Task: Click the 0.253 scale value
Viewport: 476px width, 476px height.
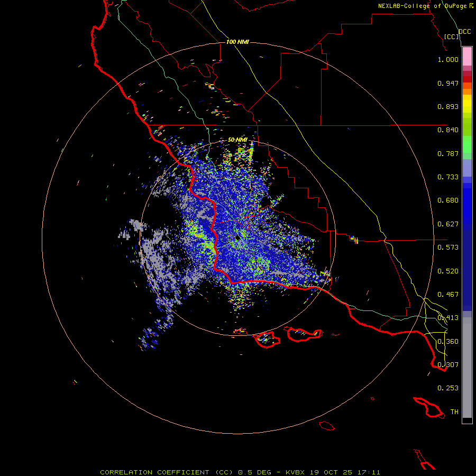Action: coord(448,388)
